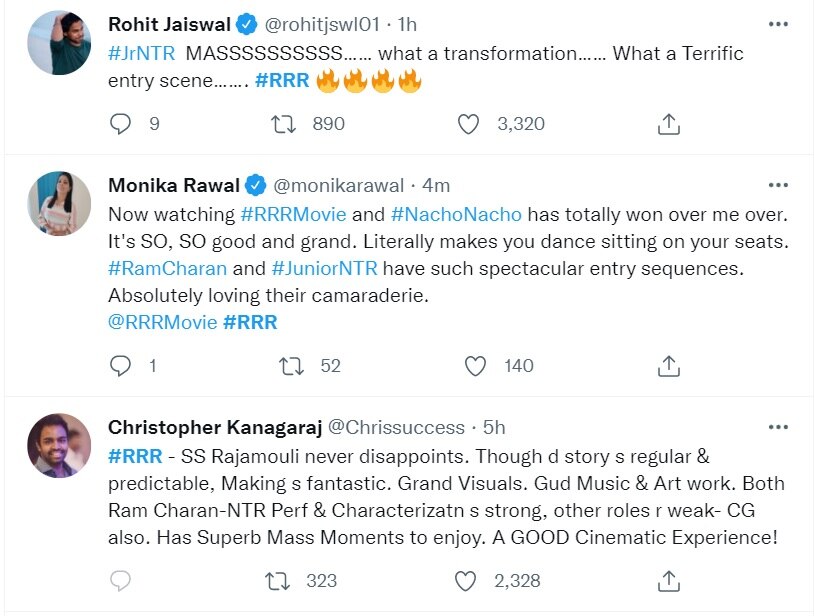Viewport: 814px width, 616px height.
Task: Visit the @RRRMovie mention
Action: tap(158, 320)
